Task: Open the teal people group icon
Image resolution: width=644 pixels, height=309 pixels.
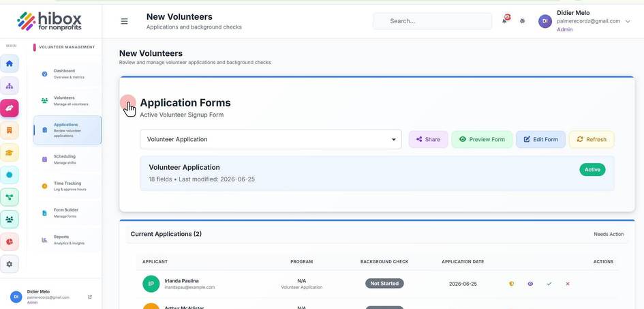Action: (x=10, y=220)
